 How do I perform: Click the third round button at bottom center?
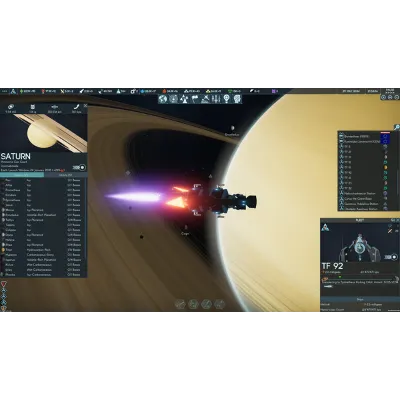pyautogui.click(x=206, y=304)
